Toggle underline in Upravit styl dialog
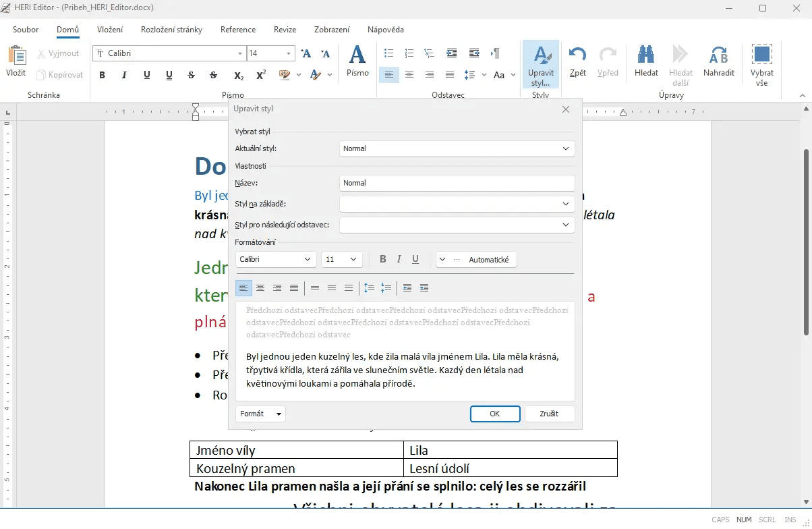Image resolution: width=812 pixels, height=529 pixels. click(x=415, y=259)
